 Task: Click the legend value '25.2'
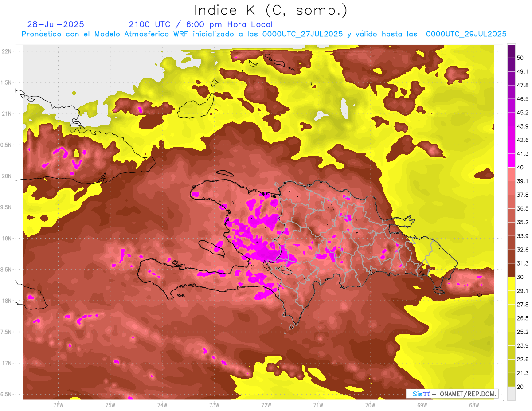coord(523,332)
